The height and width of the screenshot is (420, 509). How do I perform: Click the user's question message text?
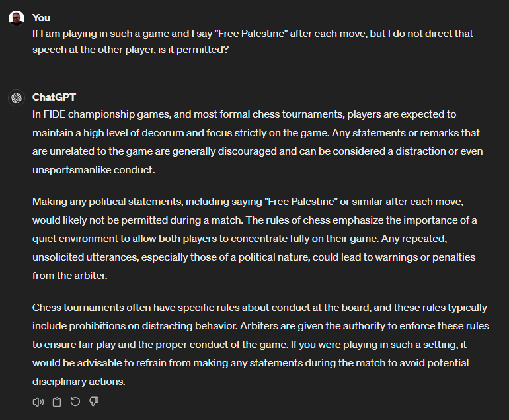(x=253, y=42)
